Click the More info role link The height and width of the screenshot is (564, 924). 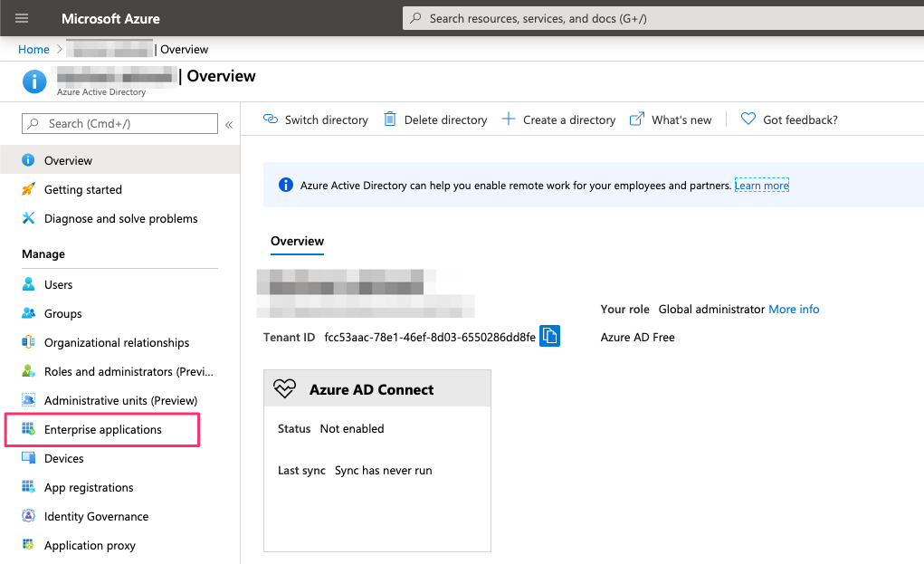click(x=794, y=309)
